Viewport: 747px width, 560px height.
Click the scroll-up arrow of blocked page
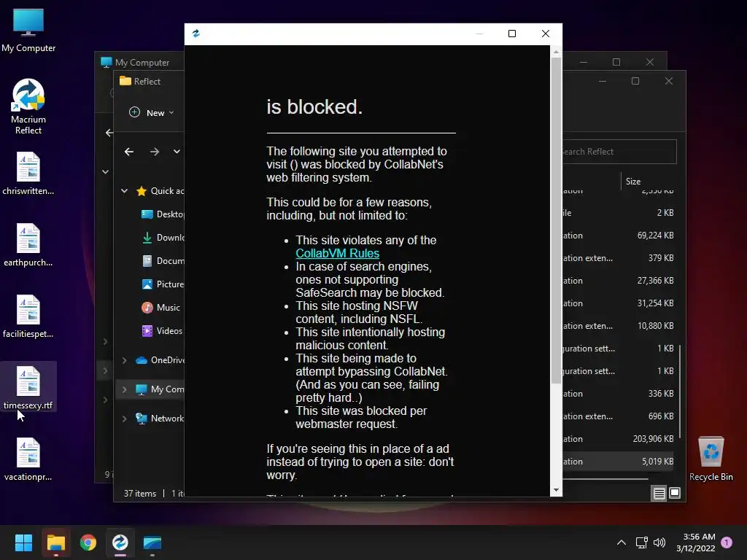556,51
